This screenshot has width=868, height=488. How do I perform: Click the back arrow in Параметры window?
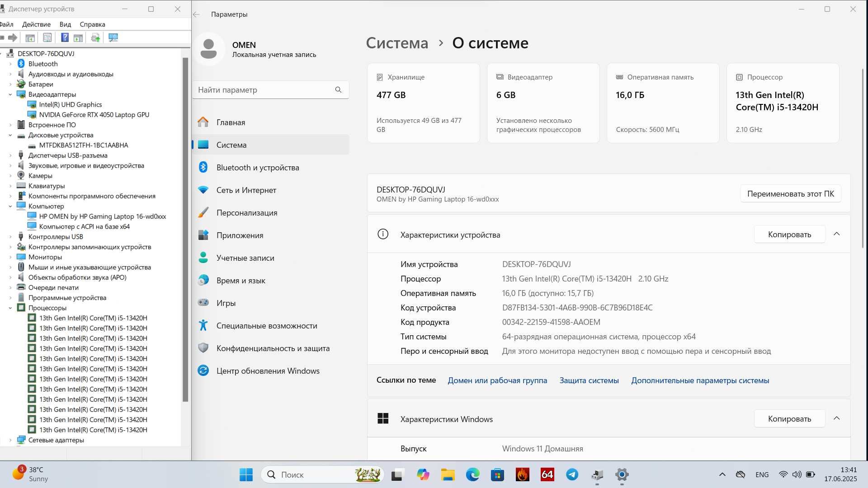coord(197,14)
